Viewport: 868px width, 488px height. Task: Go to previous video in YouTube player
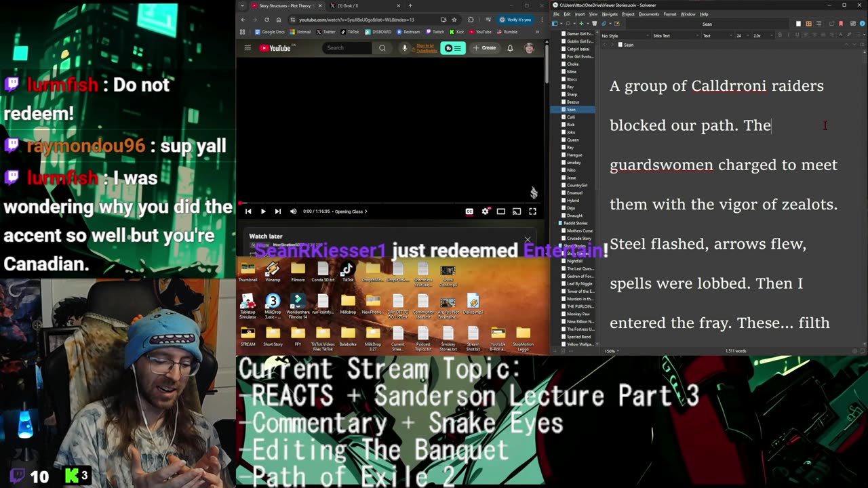[248, 211]
